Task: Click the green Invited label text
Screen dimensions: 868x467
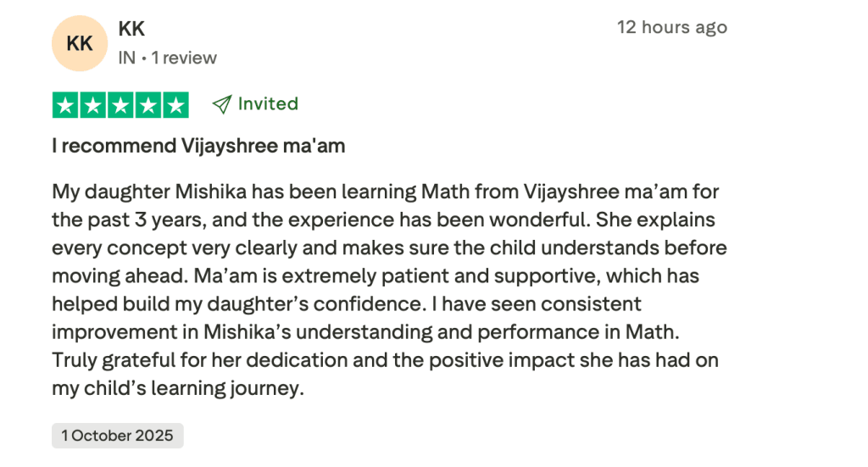Action: tap(268, 104)
